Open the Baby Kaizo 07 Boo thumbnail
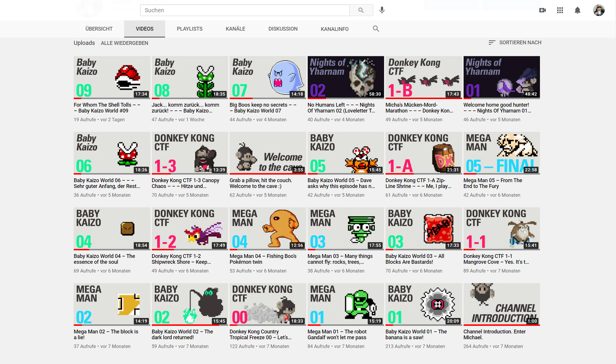The height and width of the screenshot is (364, 616). click(x=268, y=77)
